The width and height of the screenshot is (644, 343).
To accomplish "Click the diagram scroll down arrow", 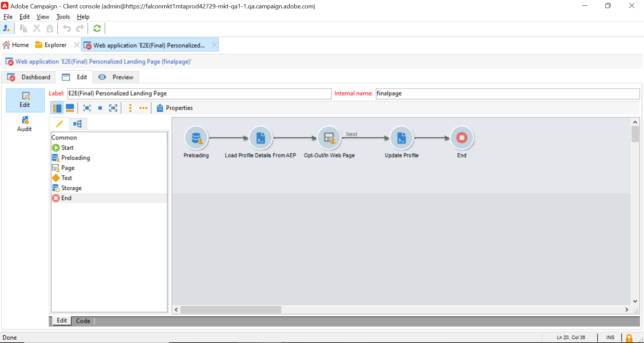I will point(635,301).
